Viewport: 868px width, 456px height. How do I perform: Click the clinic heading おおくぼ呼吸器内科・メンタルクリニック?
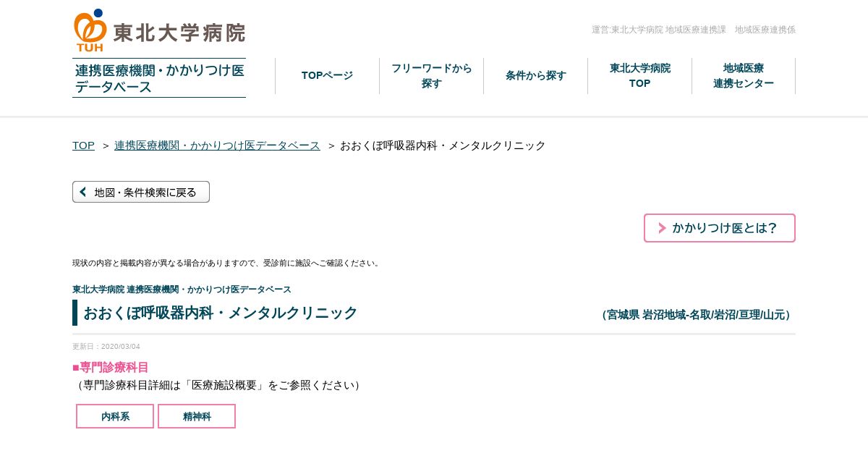(221, 313)
